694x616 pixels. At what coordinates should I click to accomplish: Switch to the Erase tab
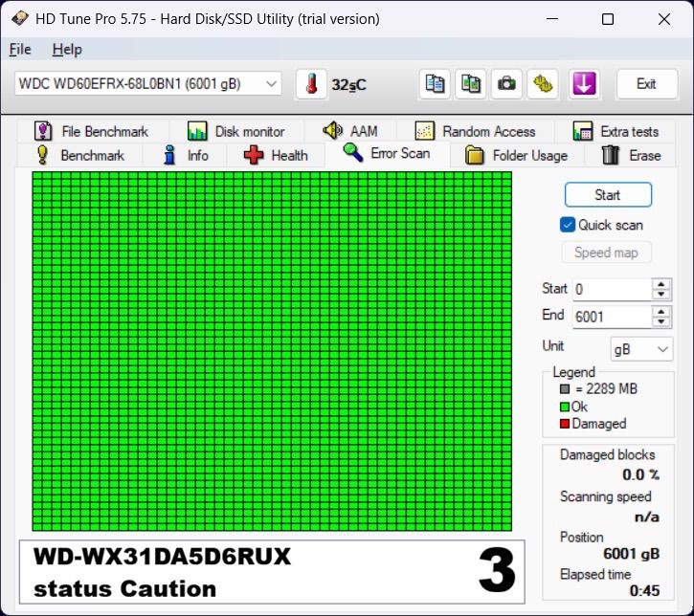point(631,155)
